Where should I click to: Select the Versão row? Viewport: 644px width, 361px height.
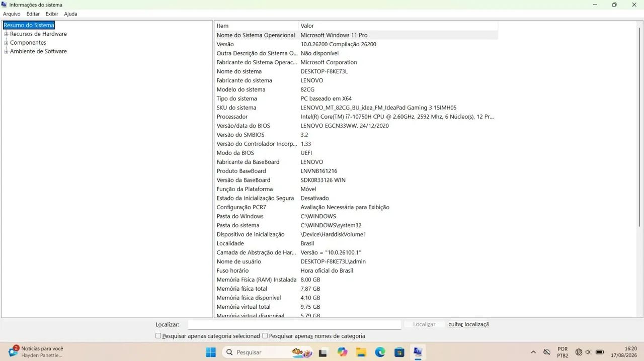[x=356, y=44]
